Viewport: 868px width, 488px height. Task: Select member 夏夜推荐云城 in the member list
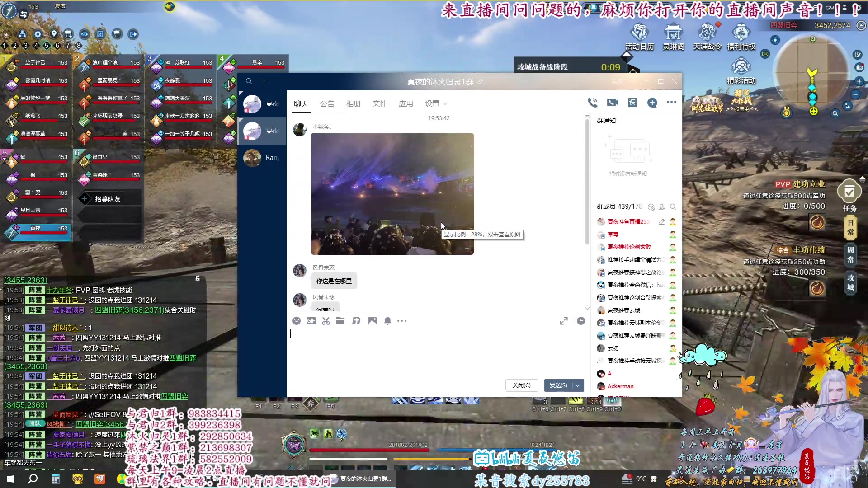637,310
